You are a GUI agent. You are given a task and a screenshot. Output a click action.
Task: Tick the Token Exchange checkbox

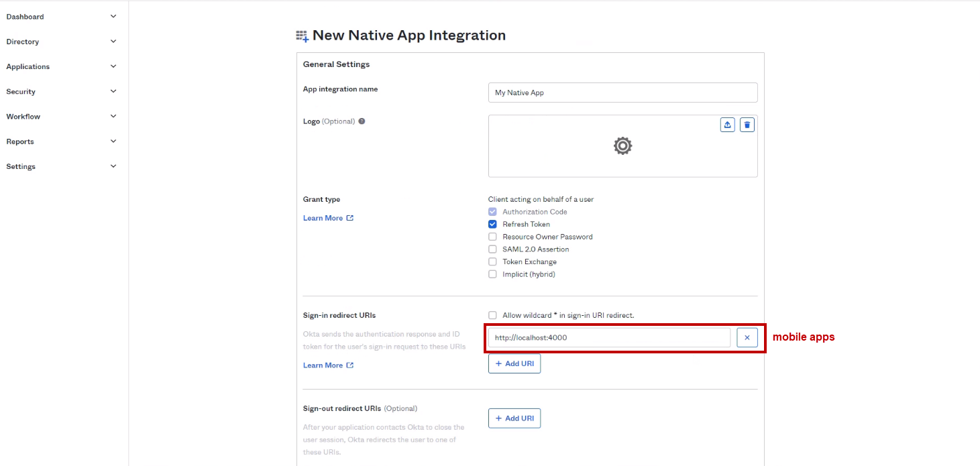click(492, 261)
